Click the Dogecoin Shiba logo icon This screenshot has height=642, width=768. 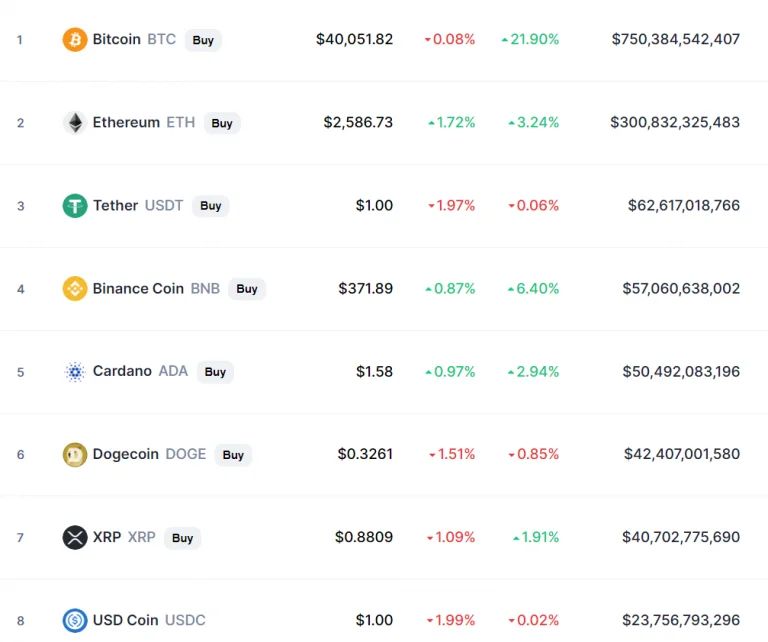pos(75,454)
